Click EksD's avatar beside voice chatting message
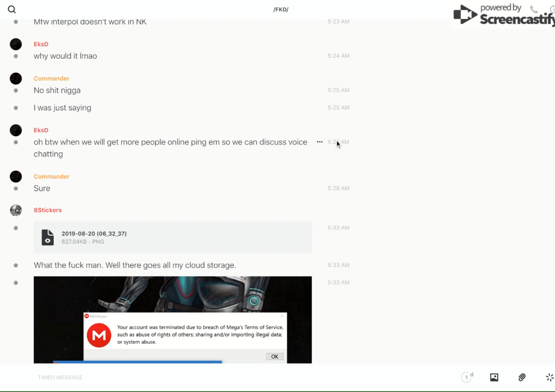This screenshot has height=392, width=555. click(x=16, y=130)
